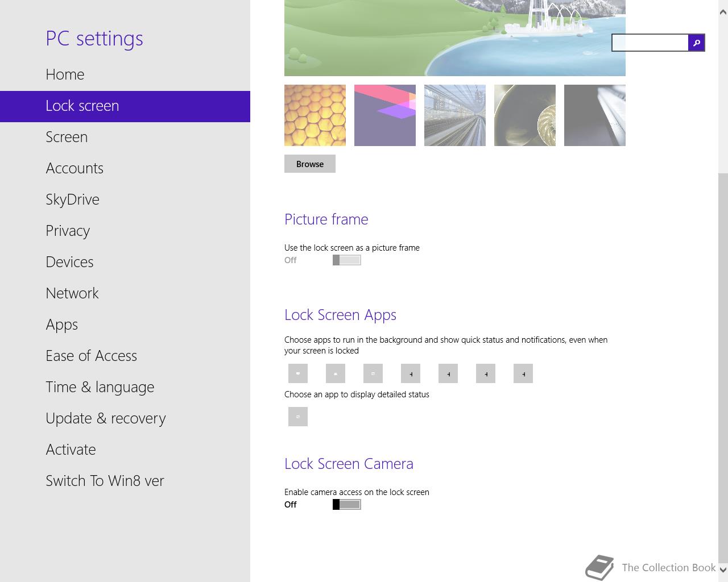Open the Screen settings section

(125, 137)
